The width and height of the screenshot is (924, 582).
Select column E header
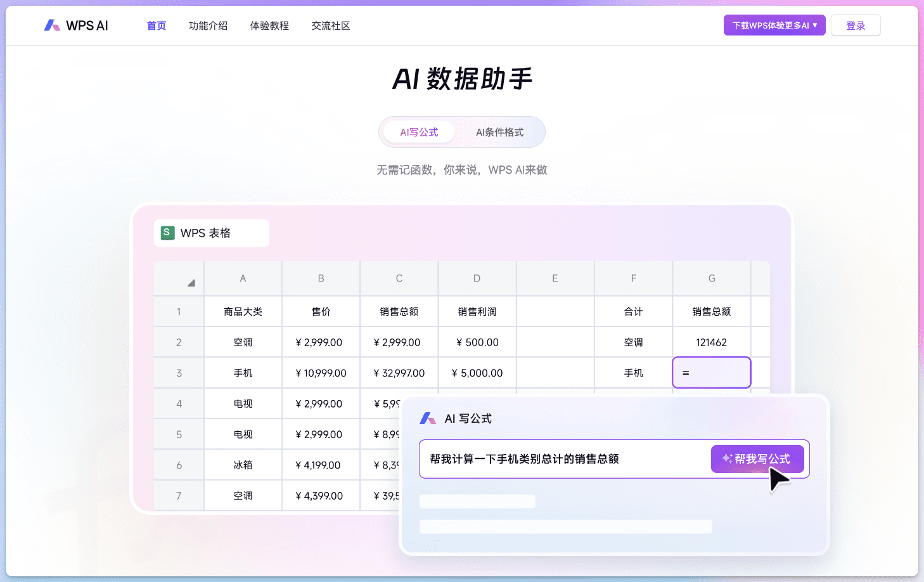(555, 278)
